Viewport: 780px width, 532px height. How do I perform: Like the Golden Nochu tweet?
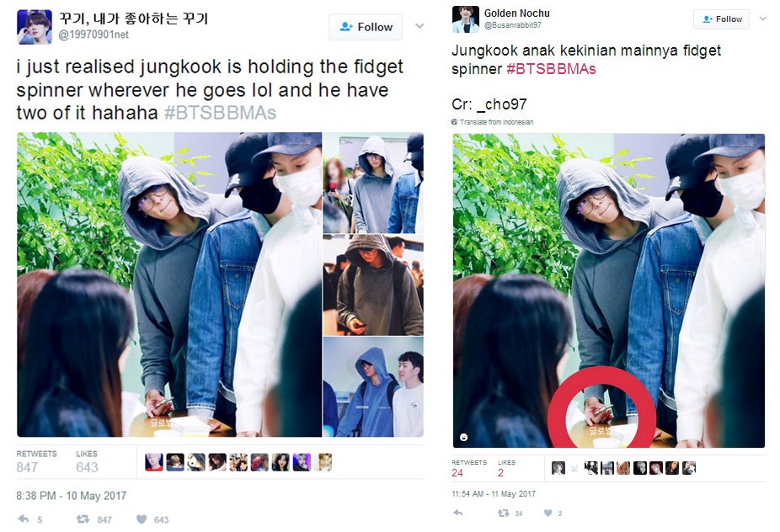548,513
